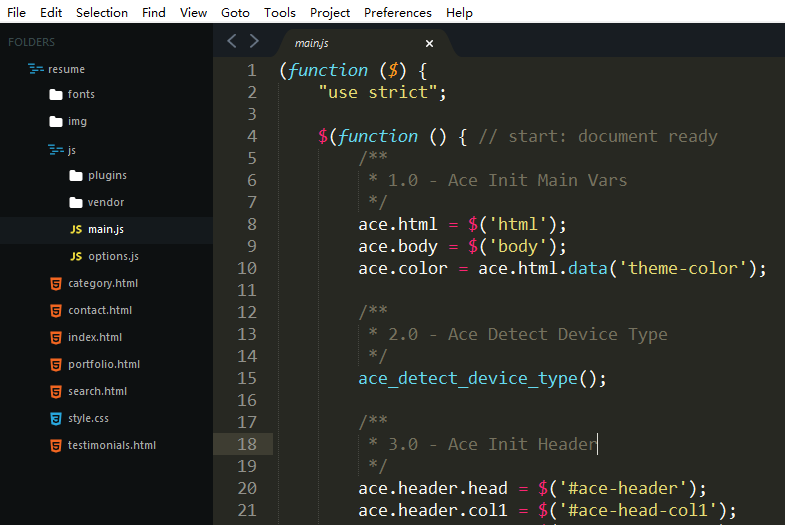Viewport: 785px width, 525px height.
Task: Click the forward navigation arrow
Action: (254, 41)
